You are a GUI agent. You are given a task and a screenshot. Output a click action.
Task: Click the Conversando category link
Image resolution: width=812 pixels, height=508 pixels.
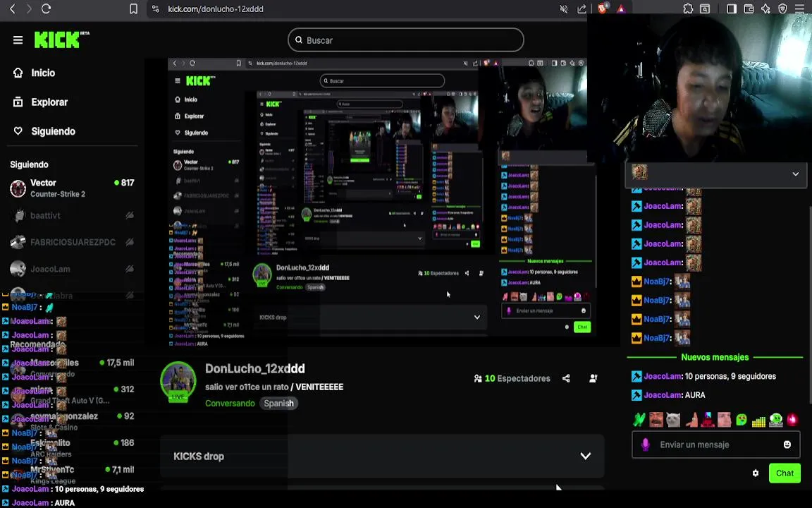(x=230, y=404)
